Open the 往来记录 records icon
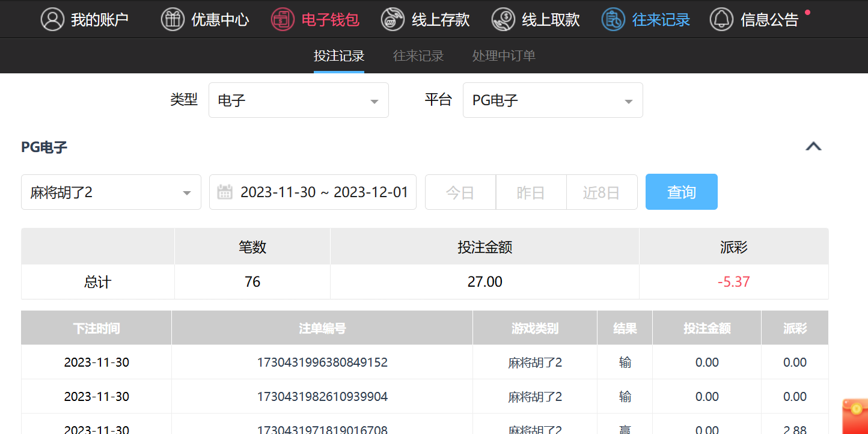This screenshot has height=434, width=868. (x=613, y=19)
